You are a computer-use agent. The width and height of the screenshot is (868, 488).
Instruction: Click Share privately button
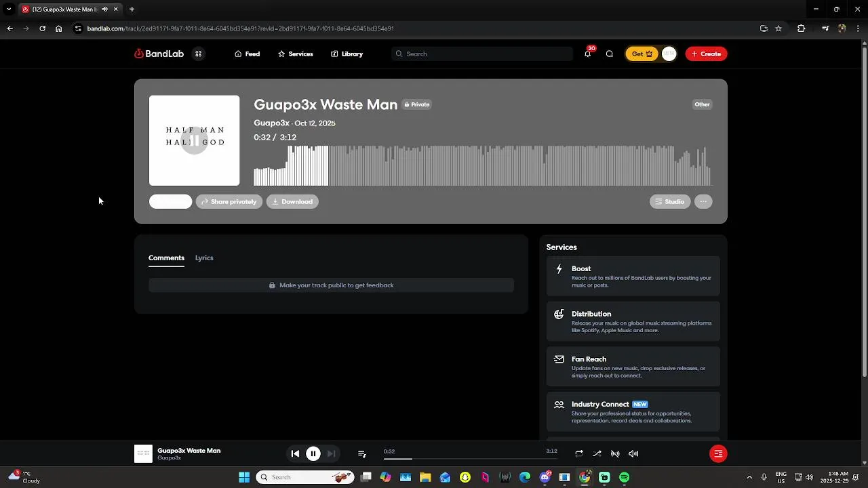click(x=229, y=201)
